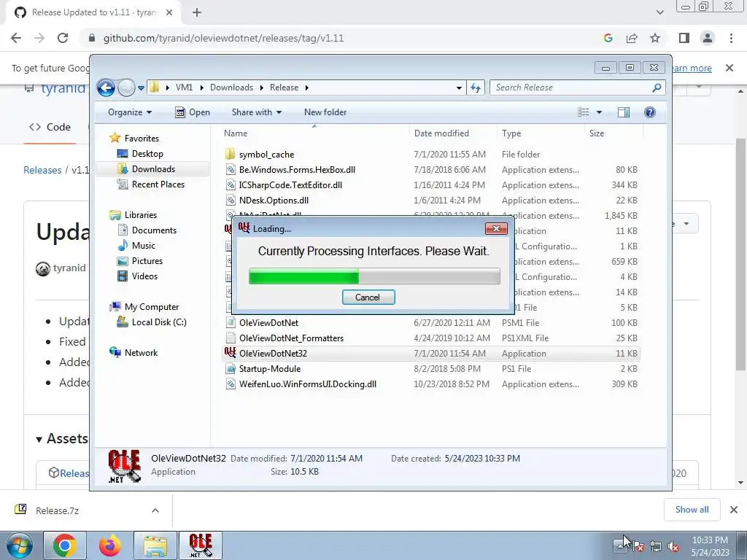
Task: Sort by the Size column header
Action: click(614, 133)
